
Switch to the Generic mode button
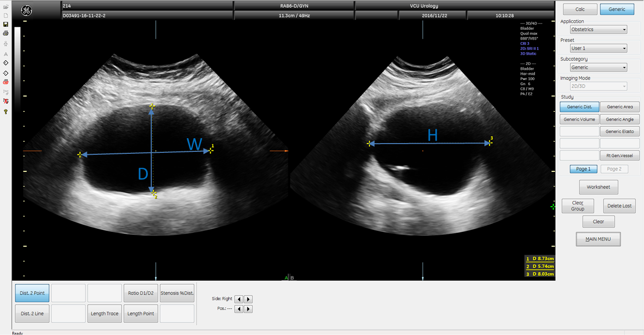(617, 9)
